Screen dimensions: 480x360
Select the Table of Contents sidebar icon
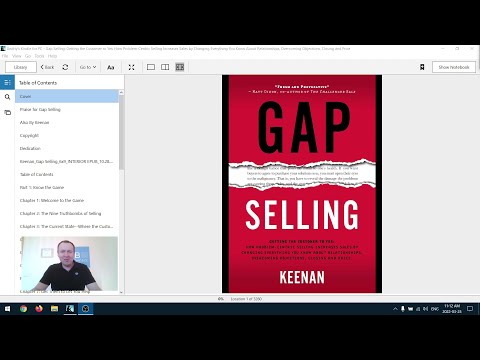click(7, 82)
